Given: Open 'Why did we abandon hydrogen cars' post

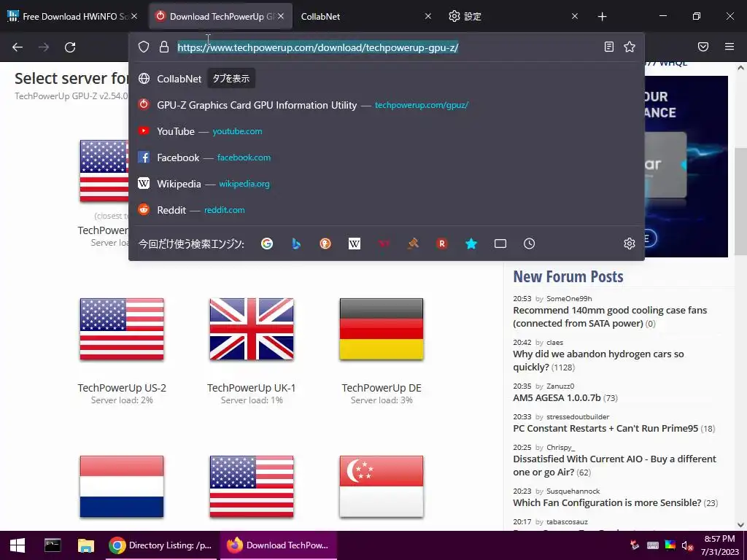Looking at the screenshot, I should pos(598,360).
